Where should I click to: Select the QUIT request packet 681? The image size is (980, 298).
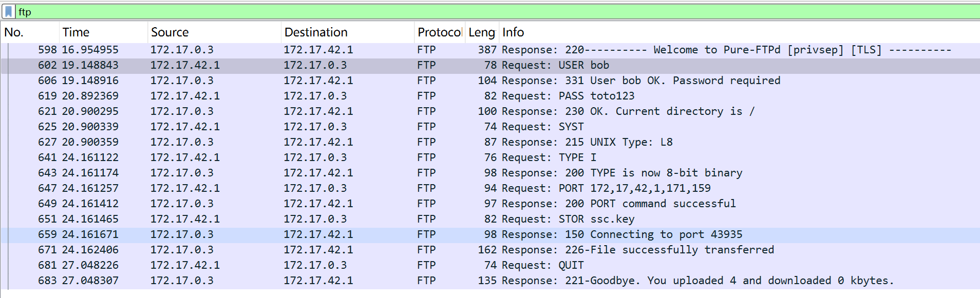click(x=490, y=265)
